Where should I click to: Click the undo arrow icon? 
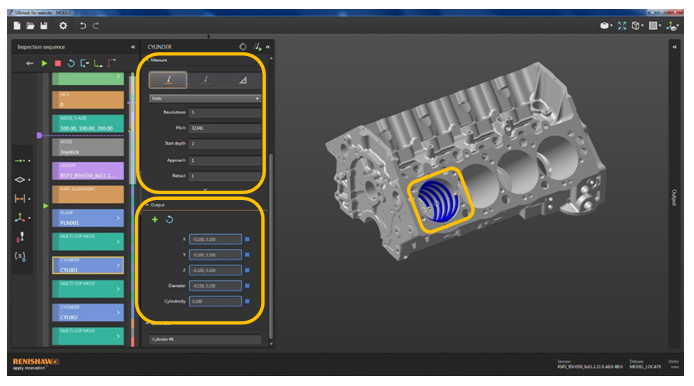82,26
